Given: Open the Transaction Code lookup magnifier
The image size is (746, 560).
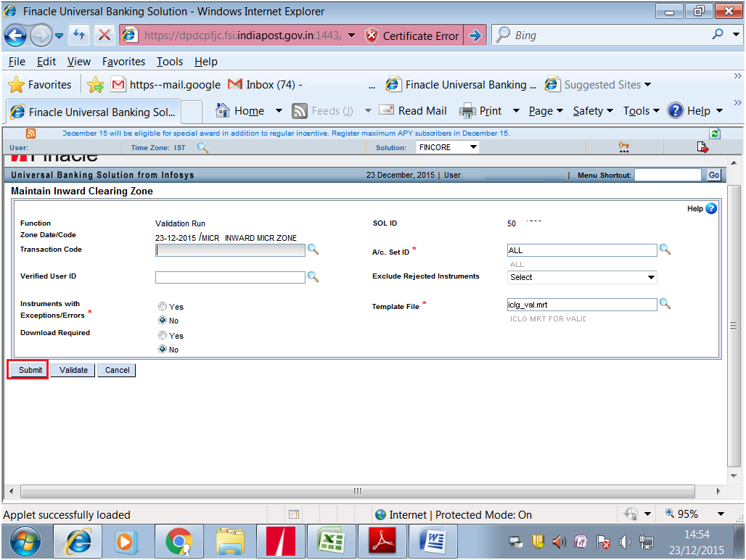Looking at the screenshot, I should click(x=313, y=250).
